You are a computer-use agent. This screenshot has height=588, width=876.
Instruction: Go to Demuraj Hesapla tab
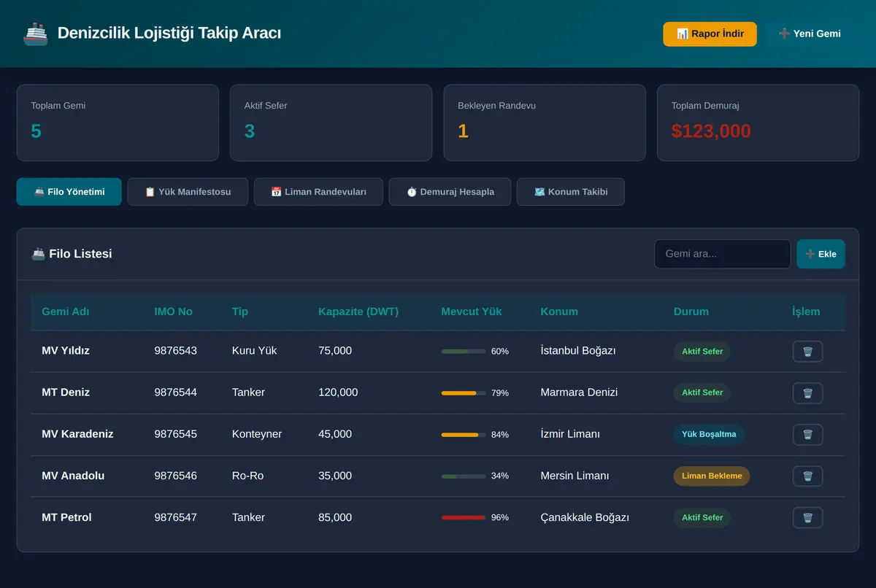[x=450, y=192]
